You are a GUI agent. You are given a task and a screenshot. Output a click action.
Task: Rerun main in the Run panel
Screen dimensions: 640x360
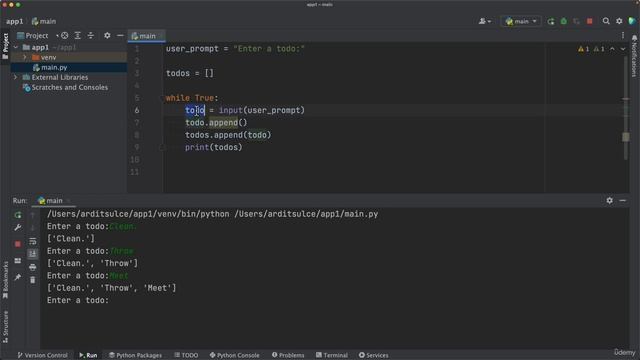tap(18, 215)
